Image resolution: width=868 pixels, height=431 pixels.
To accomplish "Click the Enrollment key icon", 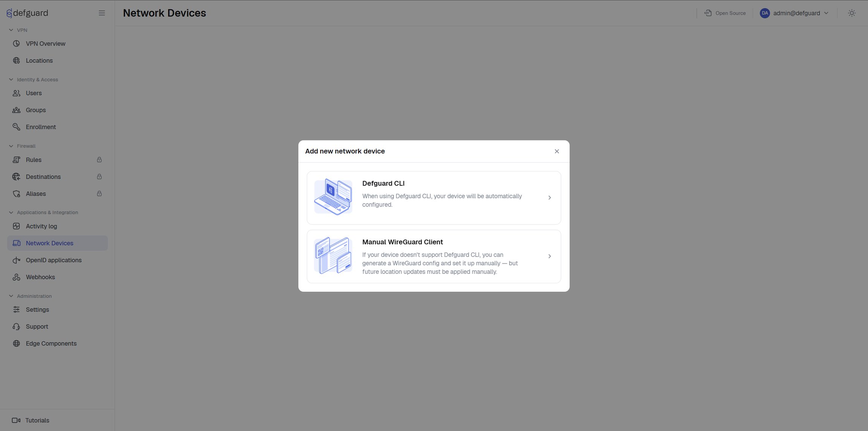I will click(x=16, y=127).
